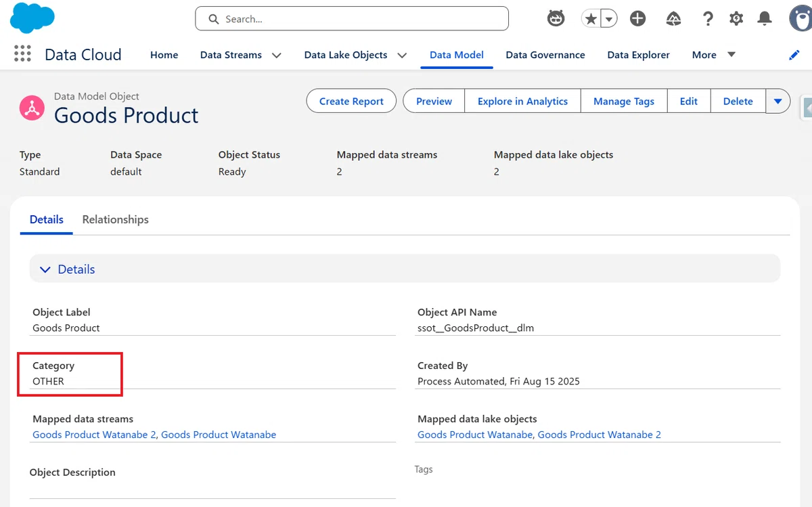Screen dimensions: 812x507
Task: Click the Data Space default value
Action: coord(126,171)
